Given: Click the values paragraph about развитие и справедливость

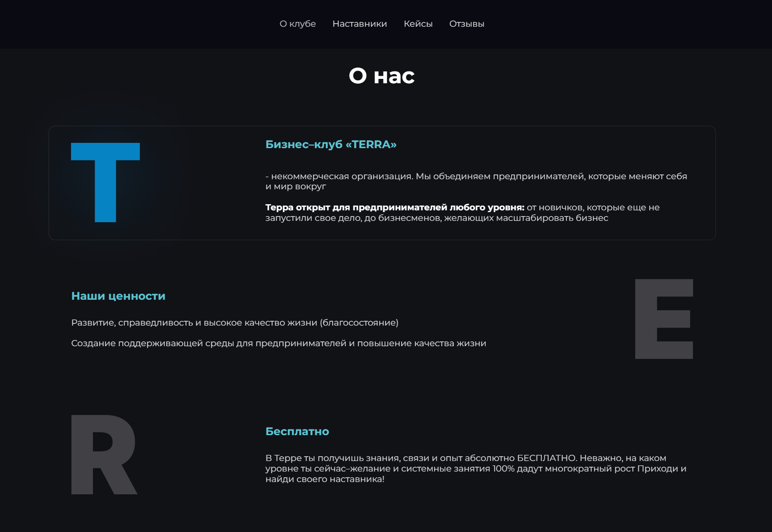Looking at the screenshot, I should point(235,323).
